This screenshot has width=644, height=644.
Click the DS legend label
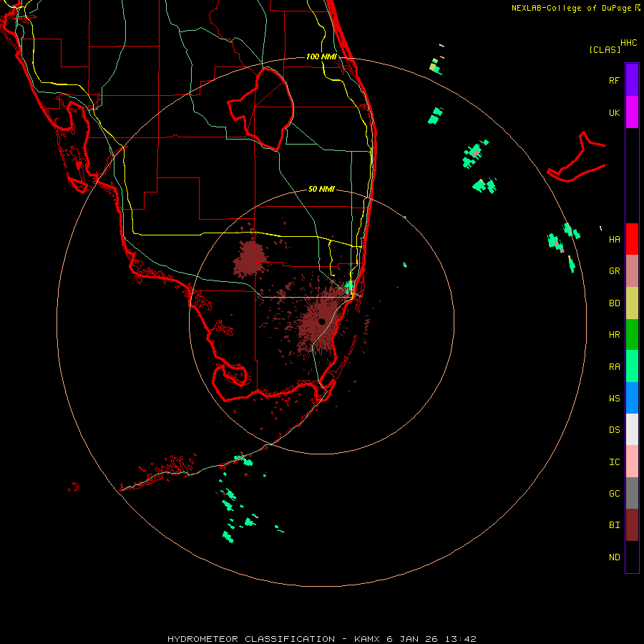tap(614, 429)
